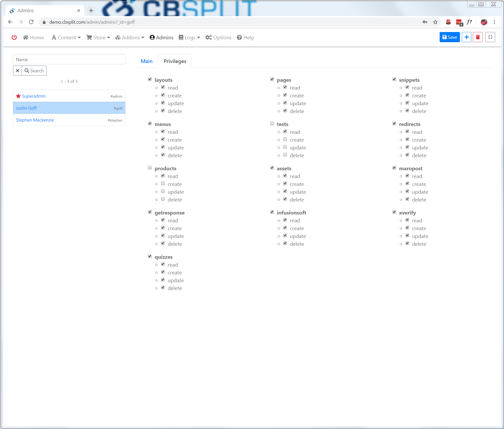Click the add new admin plus button
The width and height of the screenshot is (504, 429).
point(466,37)
